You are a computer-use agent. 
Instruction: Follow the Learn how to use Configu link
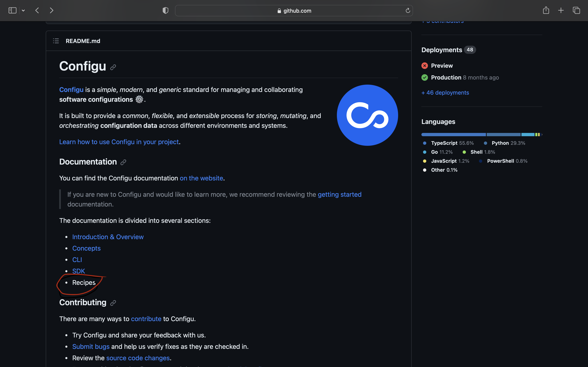119,142
